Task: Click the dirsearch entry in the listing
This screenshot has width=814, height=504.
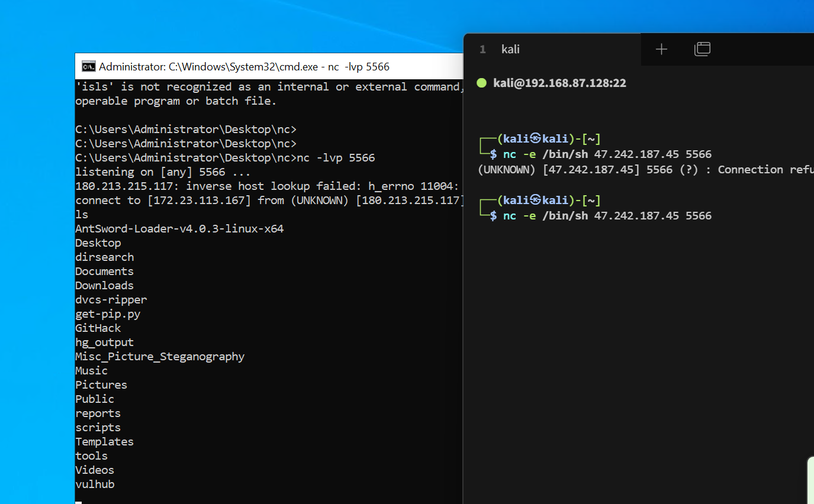Action: click(105, 257)
